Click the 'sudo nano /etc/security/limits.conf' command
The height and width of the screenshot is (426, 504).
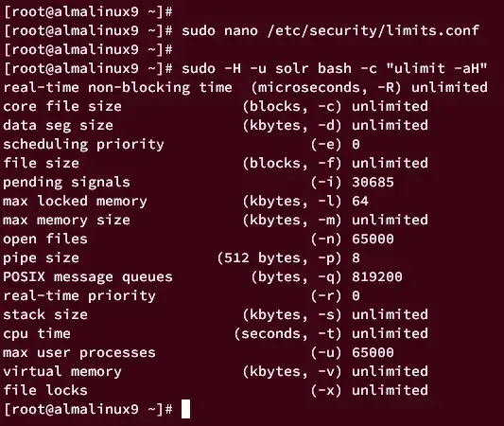[330, 31]
